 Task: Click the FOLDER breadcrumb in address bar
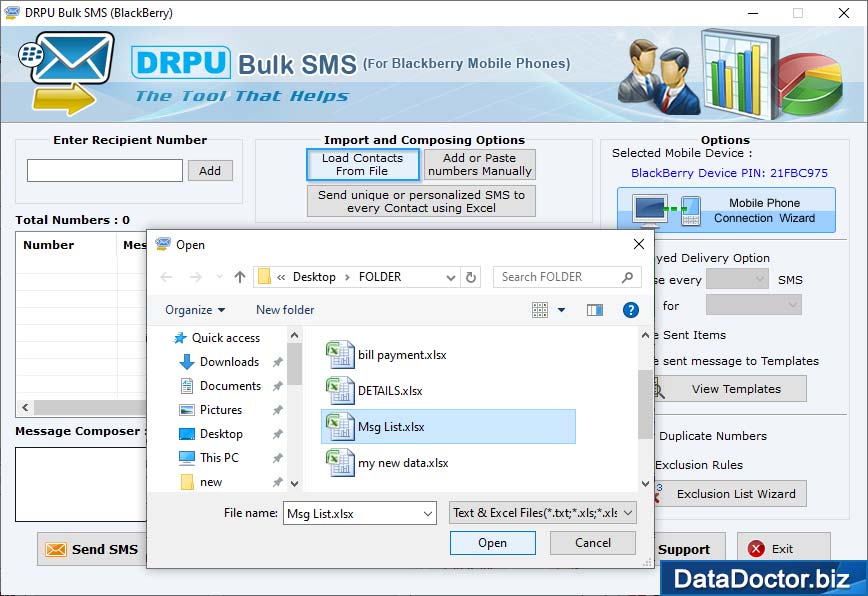point(380,277)
